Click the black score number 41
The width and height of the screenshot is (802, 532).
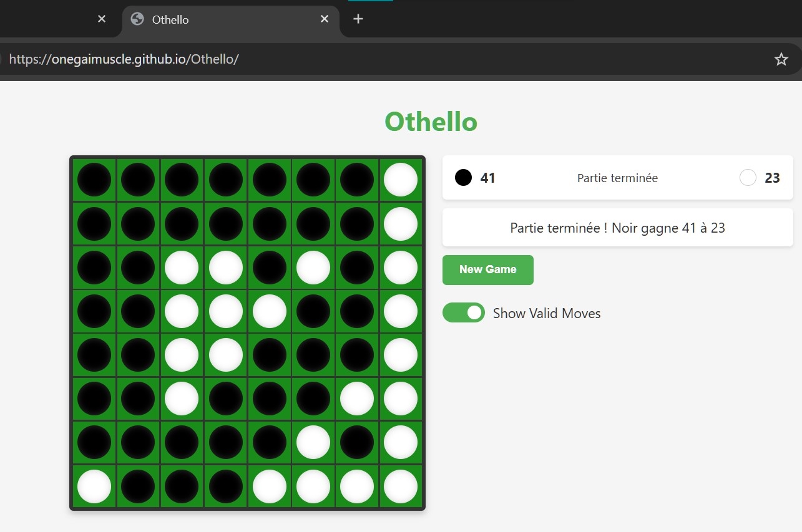coord(487,178)
